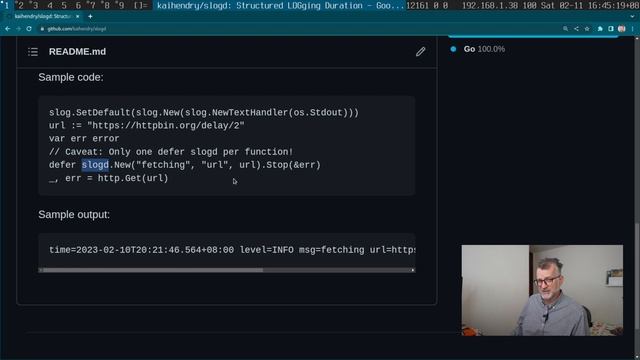Click the blue Go language color dot
Viewport: 640px width, 360px height.
(453, 49)
